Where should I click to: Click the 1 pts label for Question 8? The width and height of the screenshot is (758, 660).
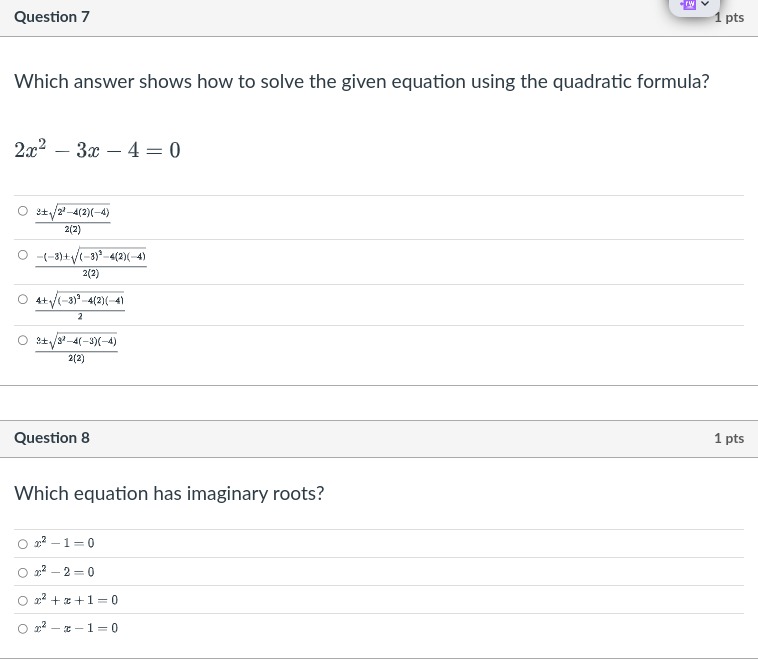pyautogui.click(x=729, y=439)
